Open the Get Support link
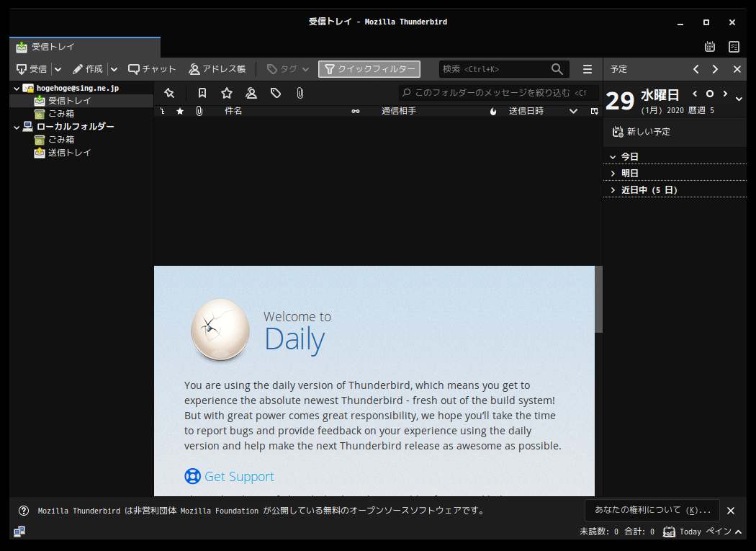 click(239, 477)
